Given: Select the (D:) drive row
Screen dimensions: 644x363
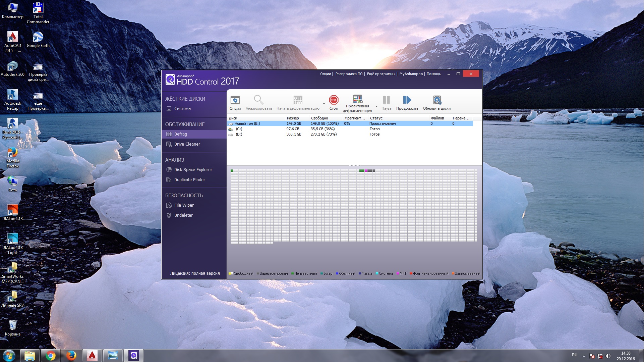Looking at the screenshot, I should coord(239,135).
